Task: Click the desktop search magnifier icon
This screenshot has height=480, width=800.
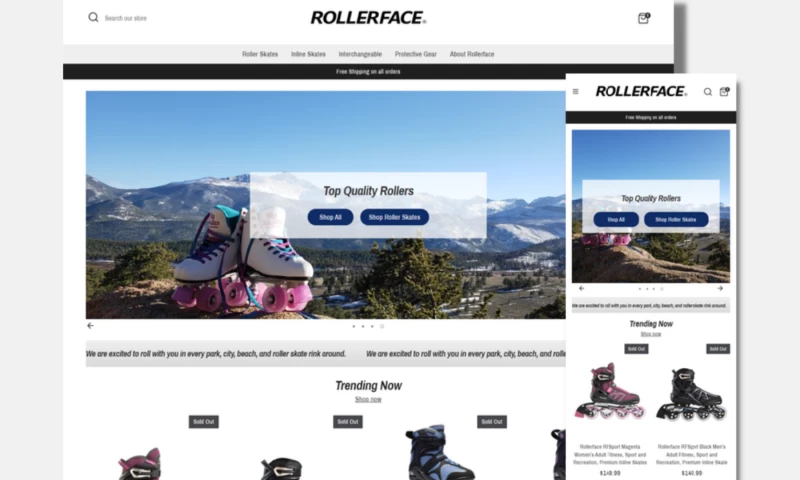Action: 93,17
